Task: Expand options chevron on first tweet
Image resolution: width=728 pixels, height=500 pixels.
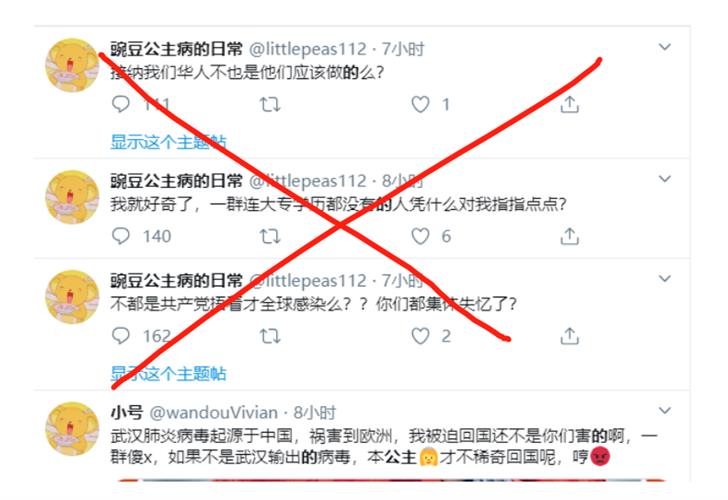Action: tap(665, 47)
